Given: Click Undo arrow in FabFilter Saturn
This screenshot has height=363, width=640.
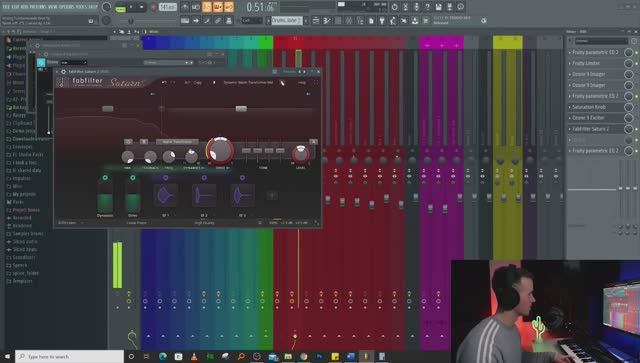Looking at the screenshot, I should point(164,82).
